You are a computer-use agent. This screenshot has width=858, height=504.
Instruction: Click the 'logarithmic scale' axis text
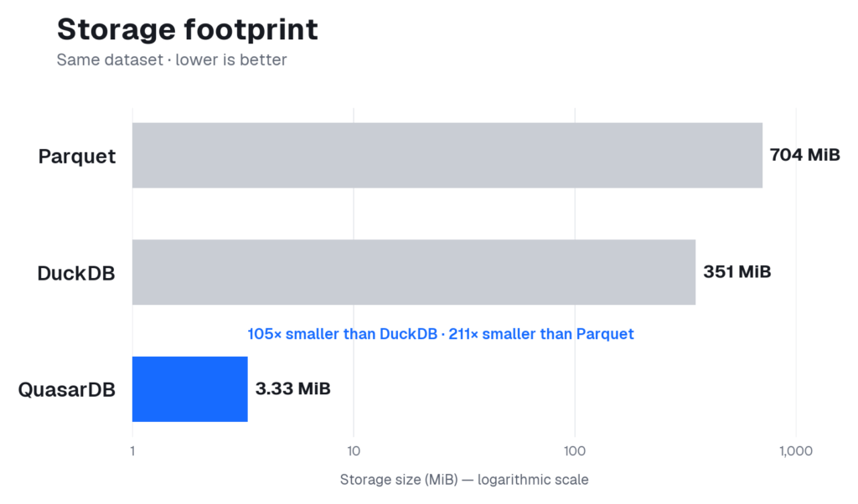pos(533,480)
